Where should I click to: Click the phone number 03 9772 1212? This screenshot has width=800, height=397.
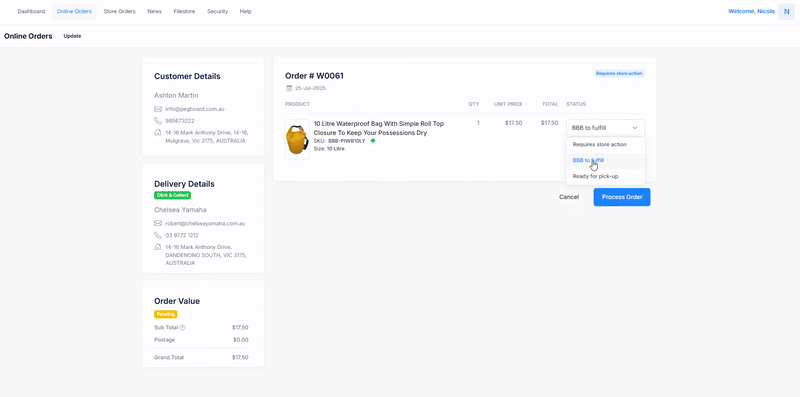(x=182, y=235)
